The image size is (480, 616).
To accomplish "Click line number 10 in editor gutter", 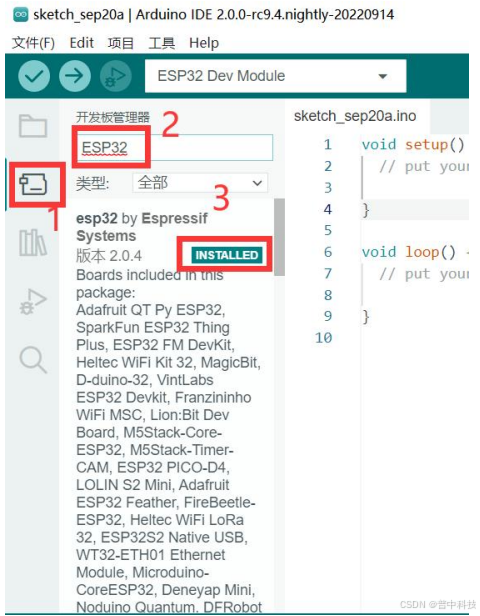I will pos(324,337).
